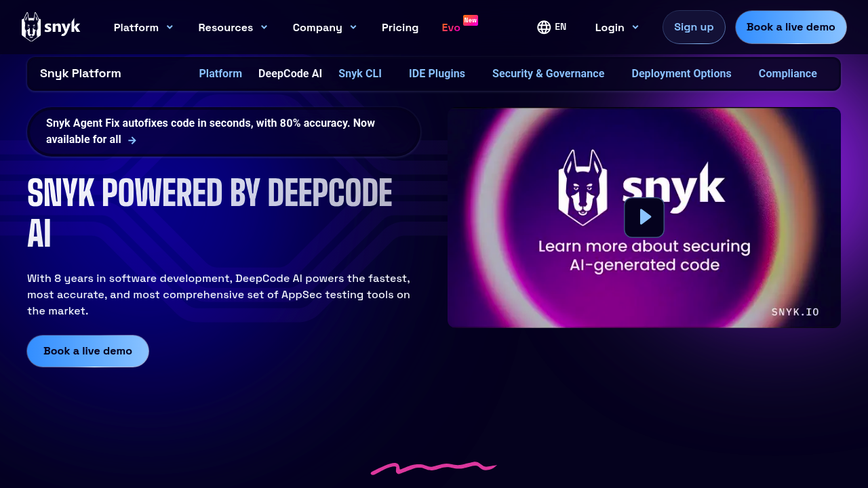Click the Sign up button
868x488 pixels.
(694, 27)
